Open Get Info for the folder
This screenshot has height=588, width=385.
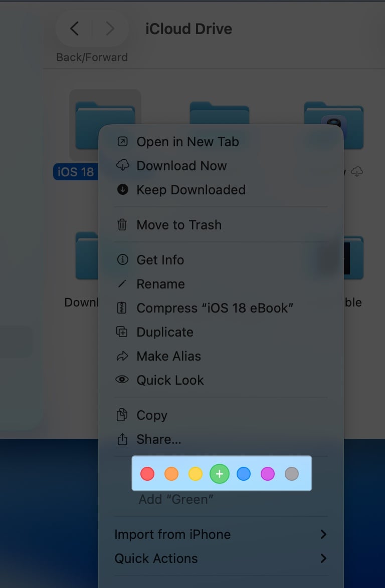click(221, 260)
